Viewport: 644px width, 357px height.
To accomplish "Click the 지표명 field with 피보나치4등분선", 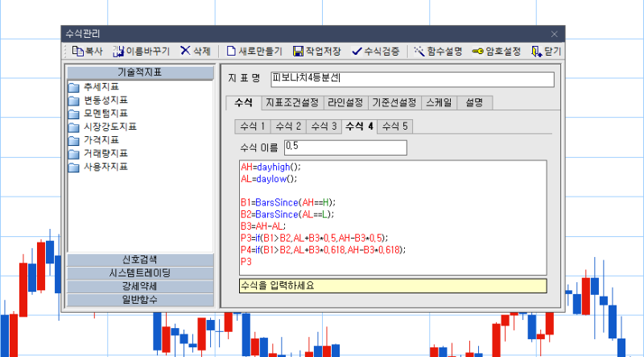I will pyautogui.click(x=412, y=80).
